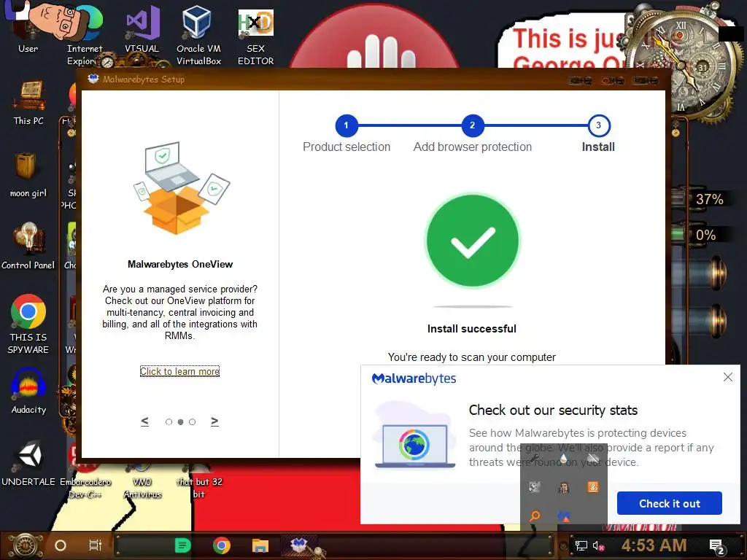This screenshot has width=747, height=560.
Task: Go to the next promo slide arrow
Action: [x=215, y=421]
